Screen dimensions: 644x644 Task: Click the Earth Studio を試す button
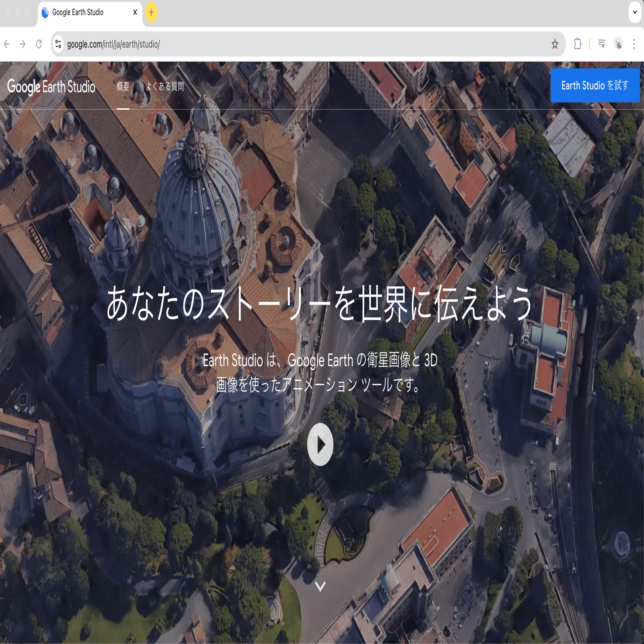click(x=595, y=85)
